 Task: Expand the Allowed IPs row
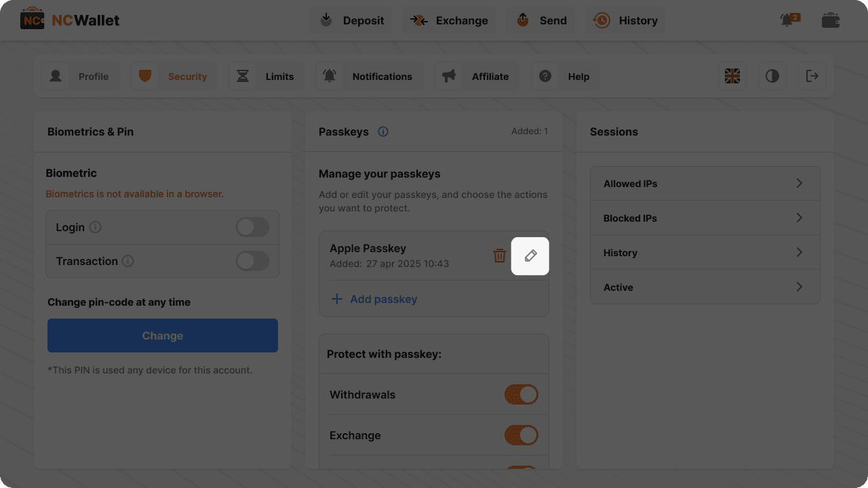[705, 184]
